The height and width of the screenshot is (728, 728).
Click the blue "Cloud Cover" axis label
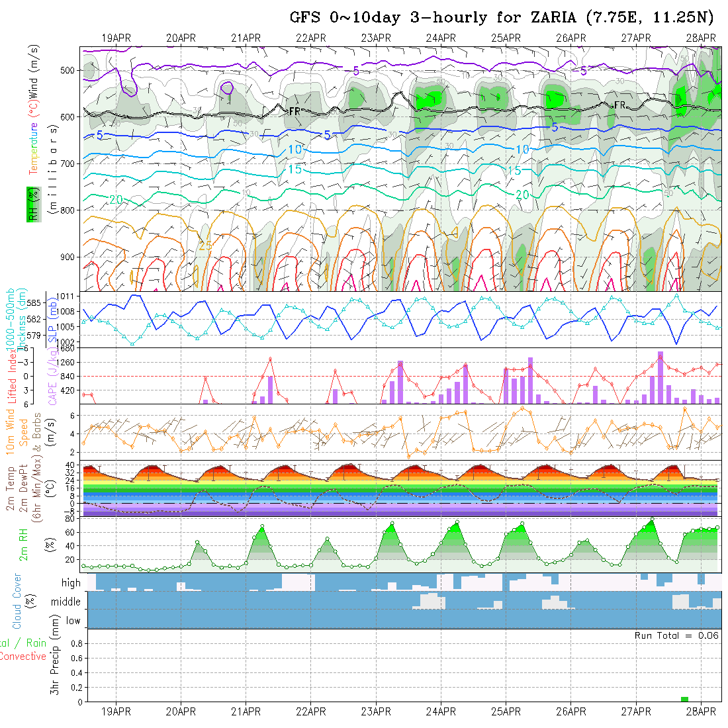[17, 601]
